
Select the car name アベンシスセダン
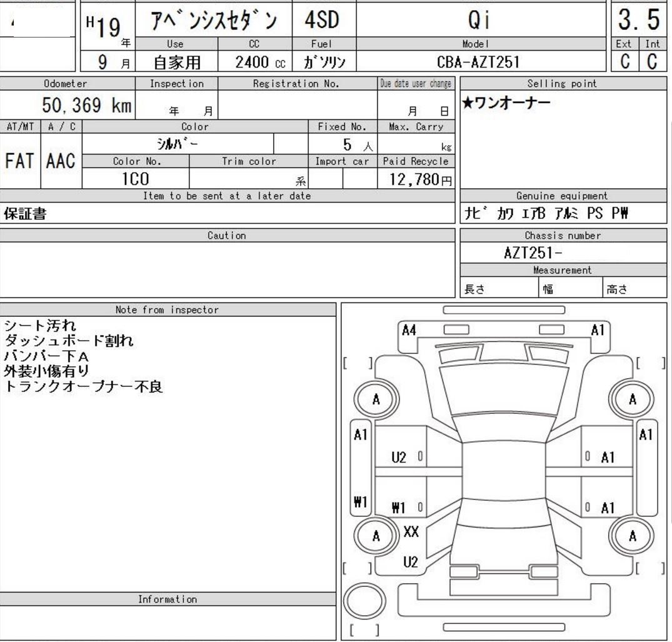point(213,20)
